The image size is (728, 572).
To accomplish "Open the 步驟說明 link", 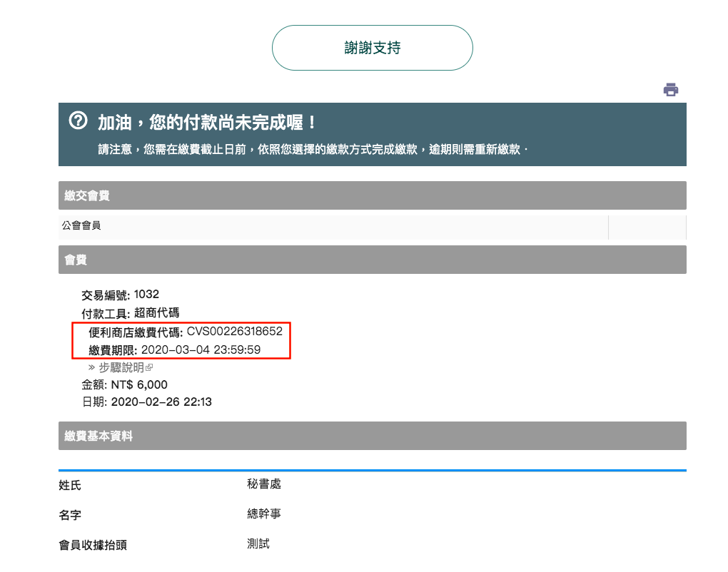I will coord(121,367).
